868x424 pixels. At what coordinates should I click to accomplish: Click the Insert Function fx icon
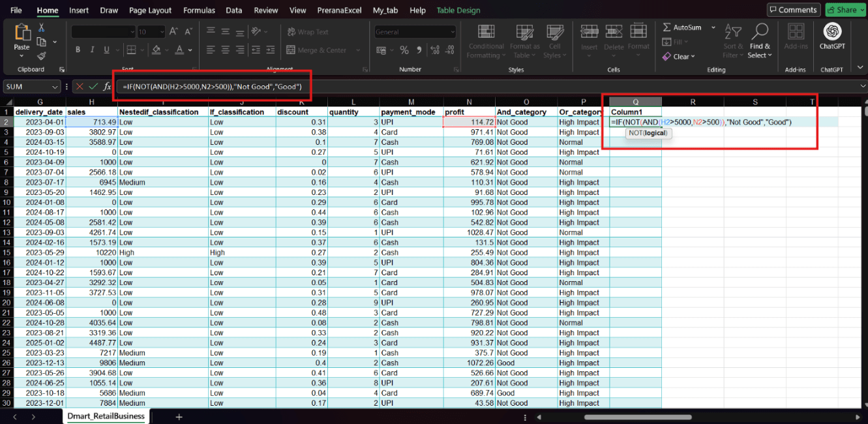[108, 86]
